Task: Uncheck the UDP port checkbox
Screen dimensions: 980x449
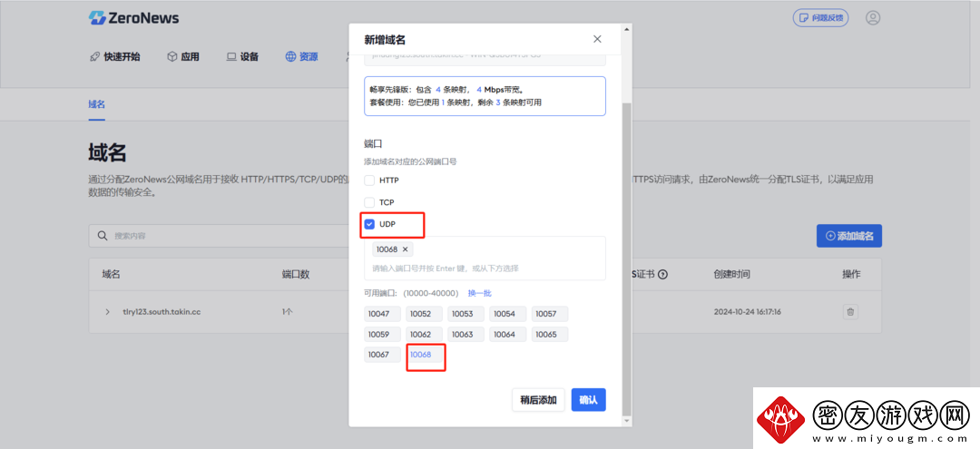Action: pos(369,224)
